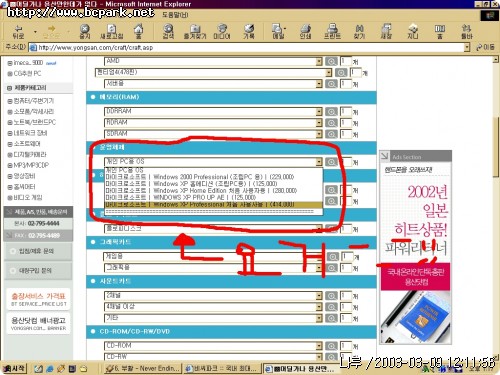Click the 입점/제휴 문의 button

(38, 251)
